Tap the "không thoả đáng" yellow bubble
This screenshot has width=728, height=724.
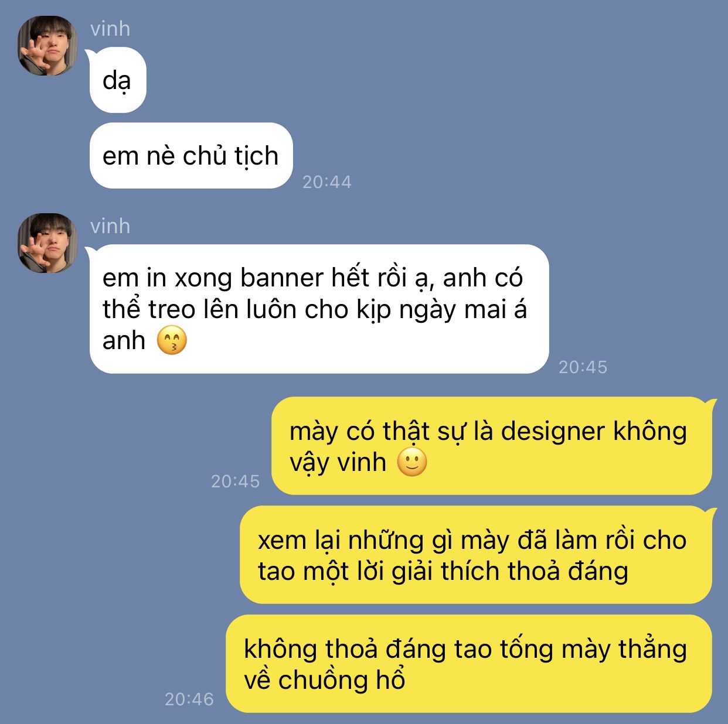(469, 664)
